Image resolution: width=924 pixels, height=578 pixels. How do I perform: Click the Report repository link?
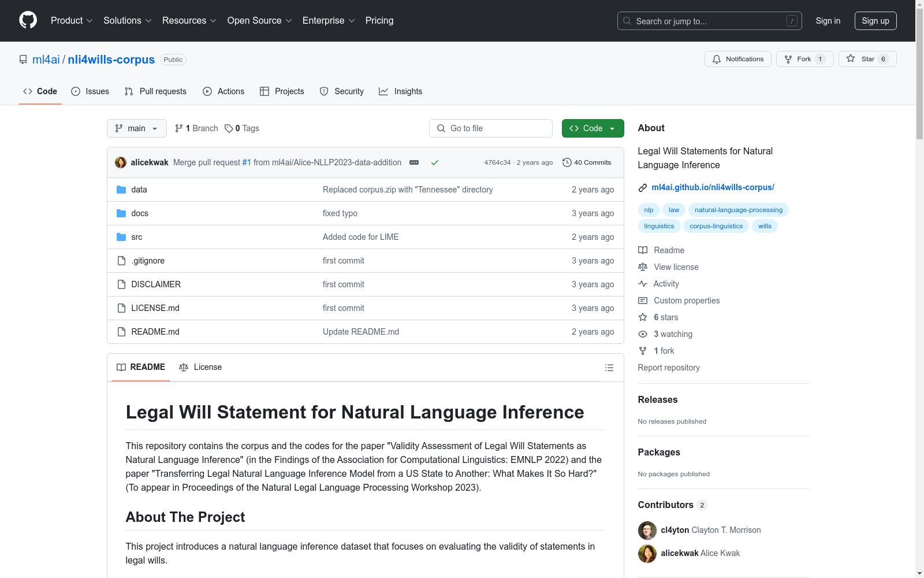coord(669,368)
